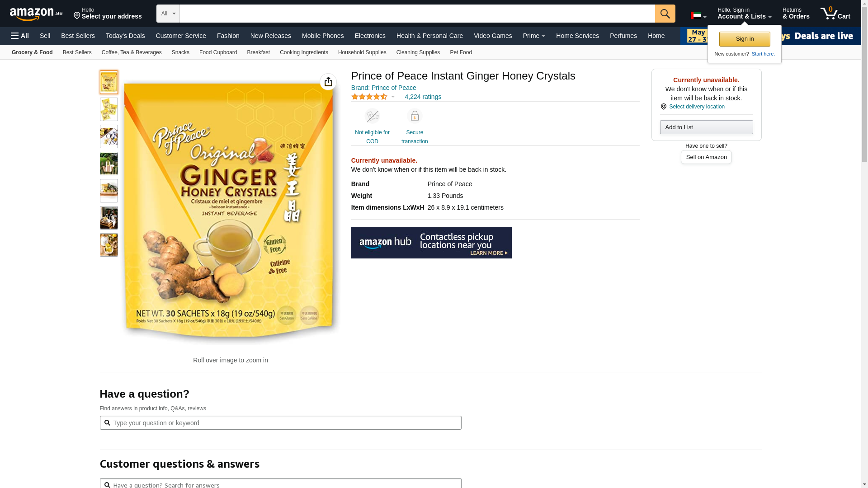Select the second product thumbnail image

point(109,109)
